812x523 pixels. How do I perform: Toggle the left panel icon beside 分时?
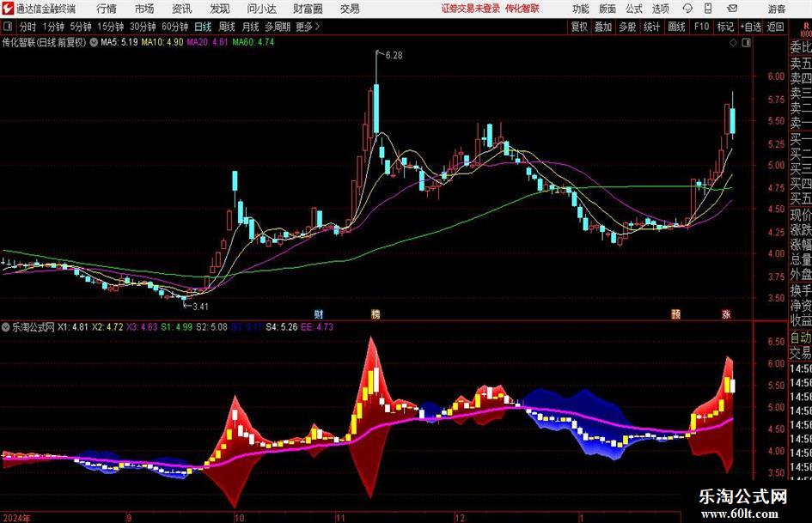click(x=8, y=27)
